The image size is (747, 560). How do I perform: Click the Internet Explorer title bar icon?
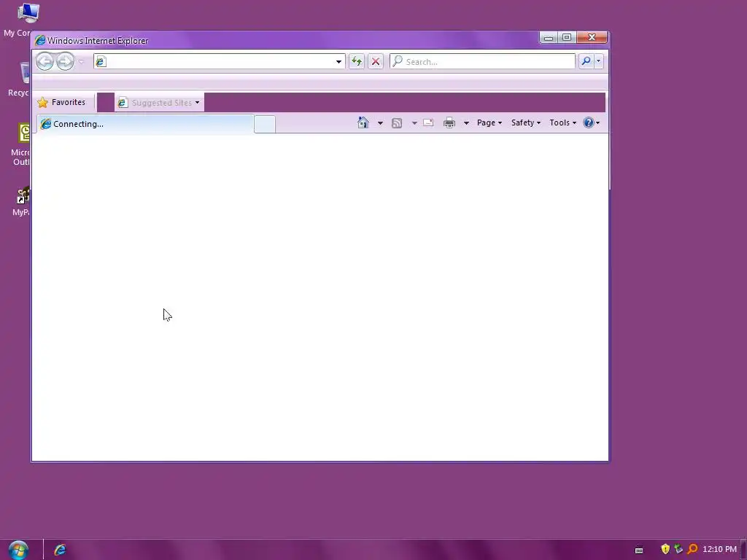coord(40,41)
